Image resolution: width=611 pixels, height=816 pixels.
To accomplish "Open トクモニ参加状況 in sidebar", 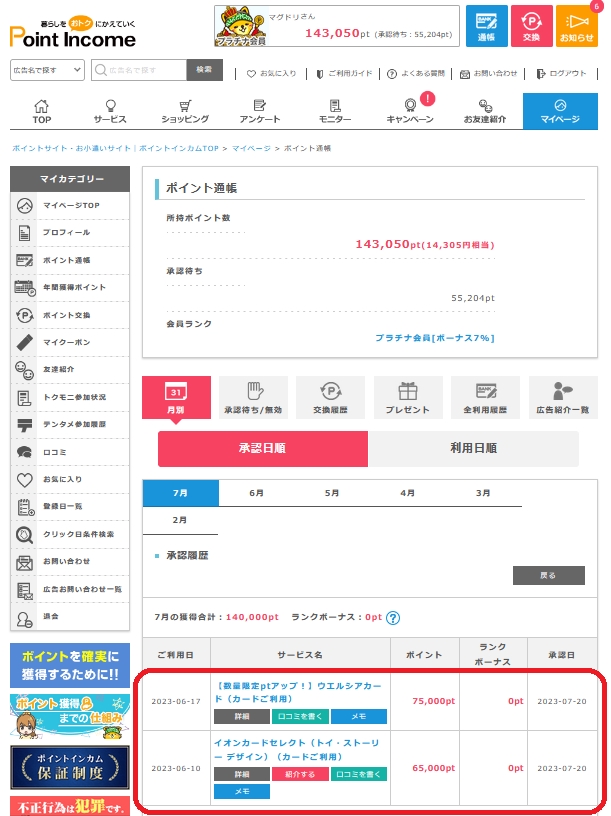I will point(70,397).
